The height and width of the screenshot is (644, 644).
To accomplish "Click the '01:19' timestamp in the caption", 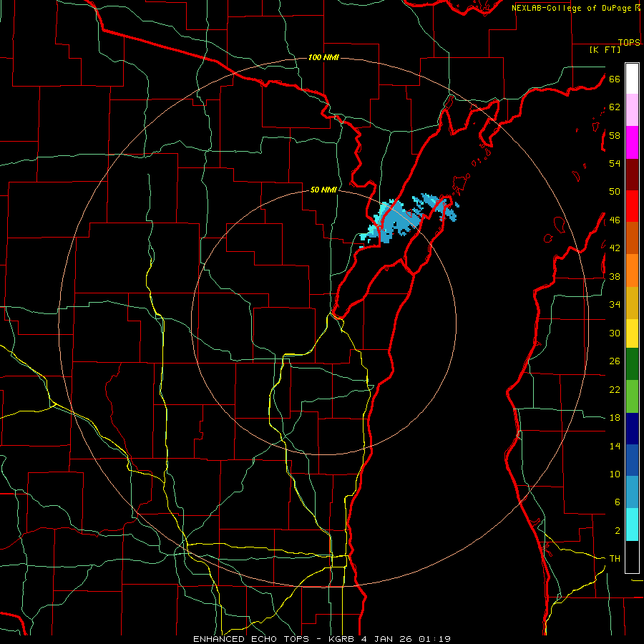I will point(435,639).
